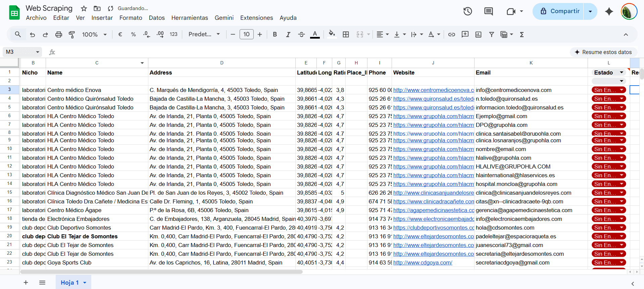Open the version history clock icon

(467, 11)
